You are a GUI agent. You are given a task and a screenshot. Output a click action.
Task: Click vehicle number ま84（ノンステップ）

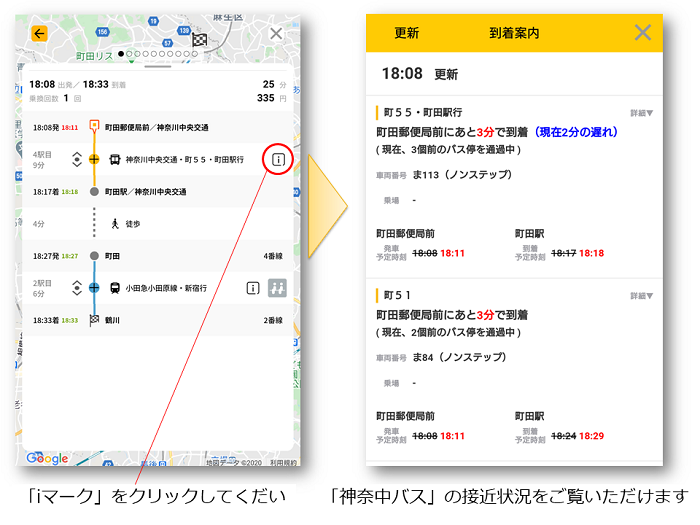pos(459,357)
